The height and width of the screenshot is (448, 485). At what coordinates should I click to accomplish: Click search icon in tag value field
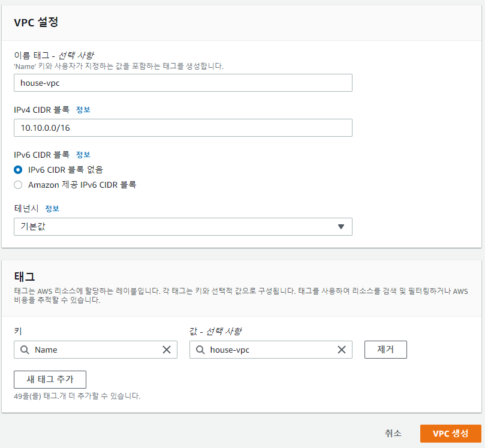coord(200,350)
